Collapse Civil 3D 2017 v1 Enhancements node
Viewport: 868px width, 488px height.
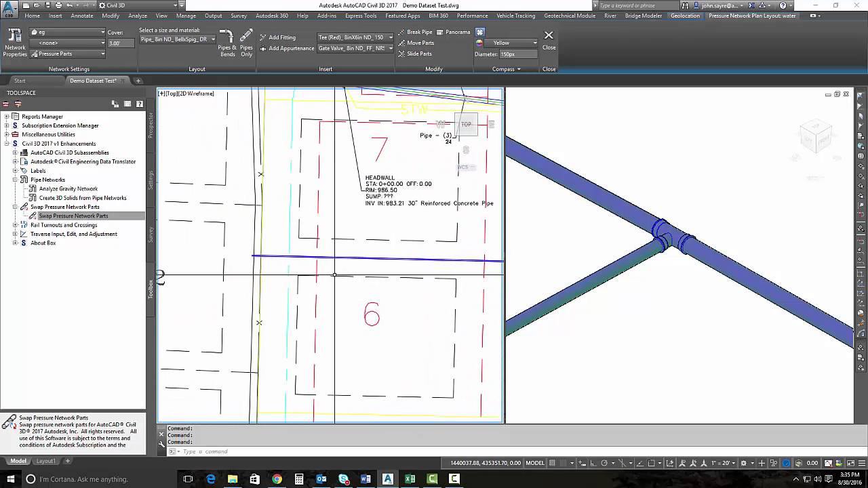[7, 144]
